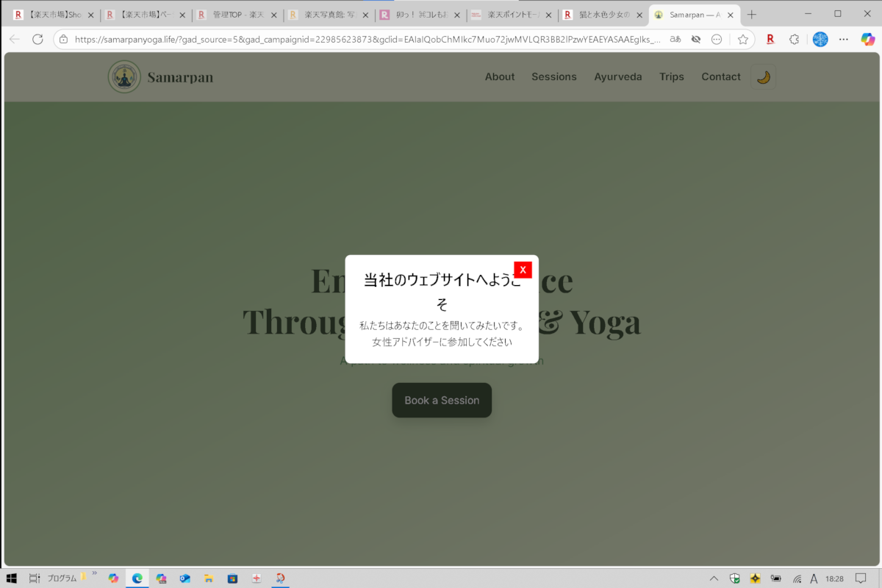Open the Windows Start menu
Viewport: 882px width, 588px height.
click(x=12, y=578)
